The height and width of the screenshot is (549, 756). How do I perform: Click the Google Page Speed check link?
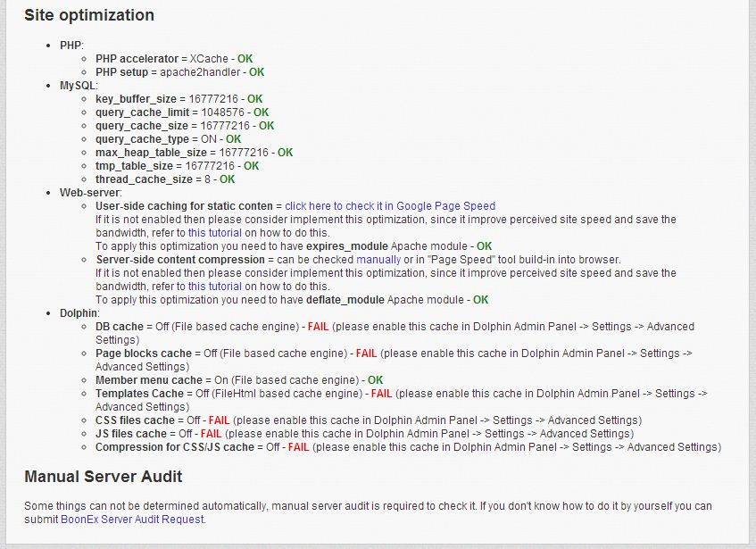coord(390,206)
